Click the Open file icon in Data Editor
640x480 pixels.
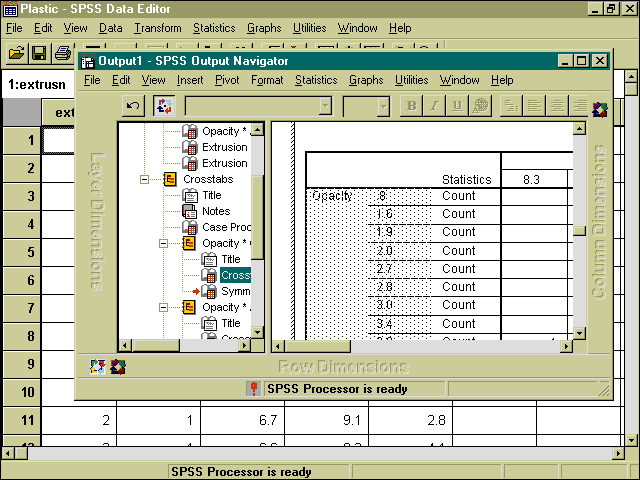16,52
